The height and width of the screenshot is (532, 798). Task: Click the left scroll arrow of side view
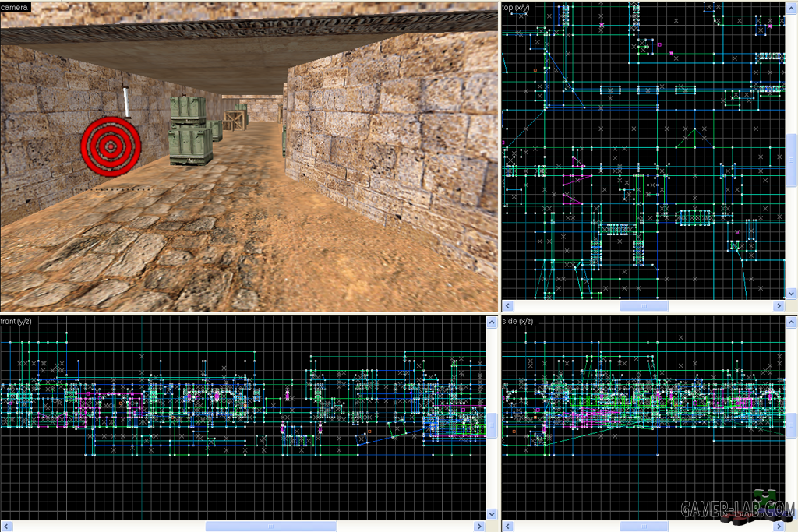pos(507,527)
